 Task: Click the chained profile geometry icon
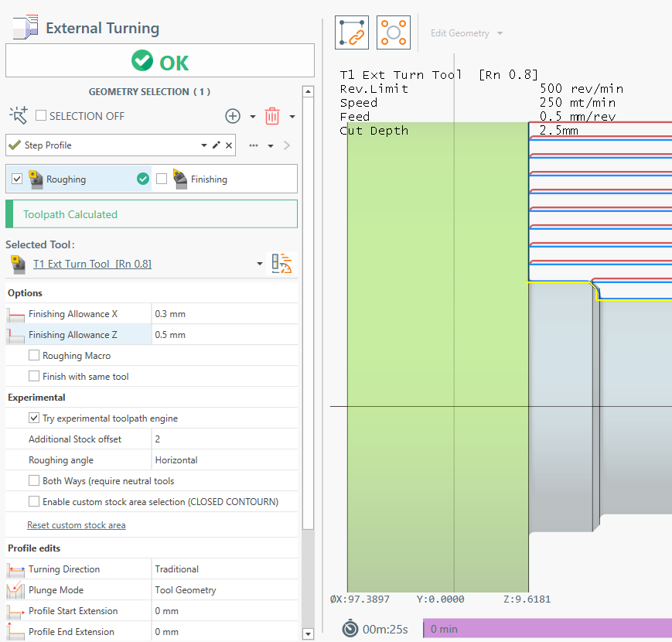[x=352, y=33]
